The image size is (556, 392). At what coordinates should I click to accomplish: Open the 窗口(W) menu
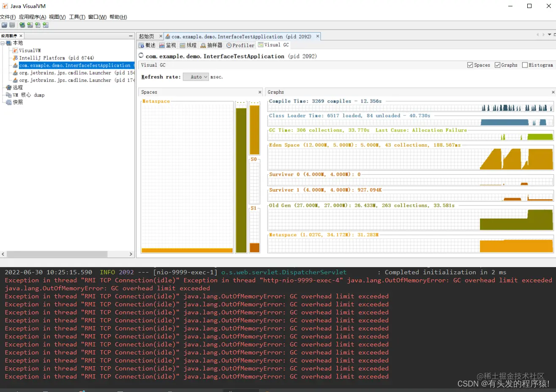pyautogui.click(x=97, y=17)
